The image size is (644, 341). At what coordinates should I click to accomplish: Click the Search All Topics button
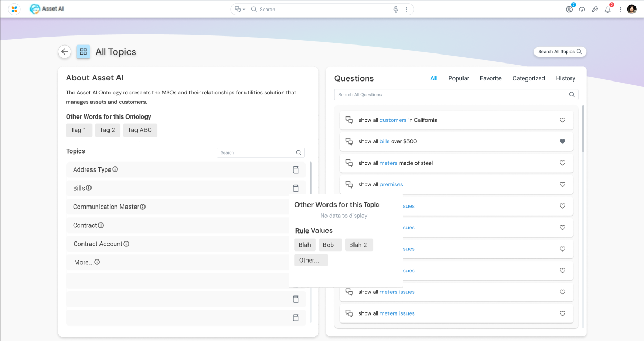tap(560, 52)
